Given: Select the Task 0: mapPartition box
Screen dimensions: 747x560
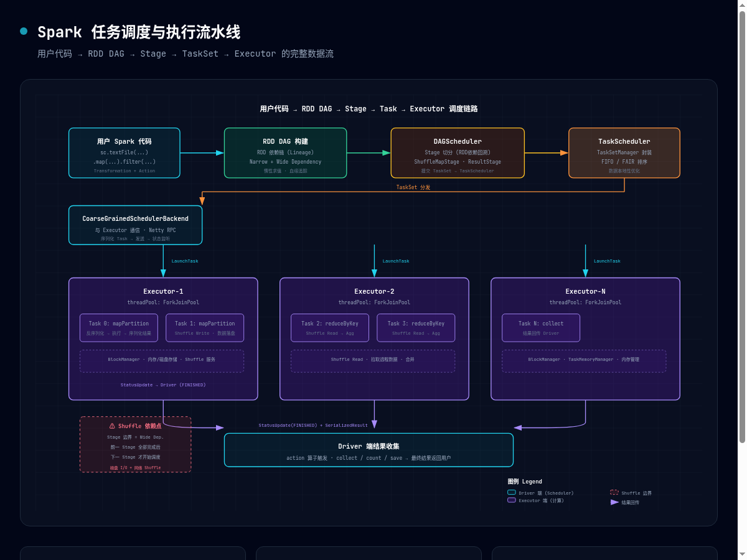Looking at the screenshot, I should (x=119, y=328).
